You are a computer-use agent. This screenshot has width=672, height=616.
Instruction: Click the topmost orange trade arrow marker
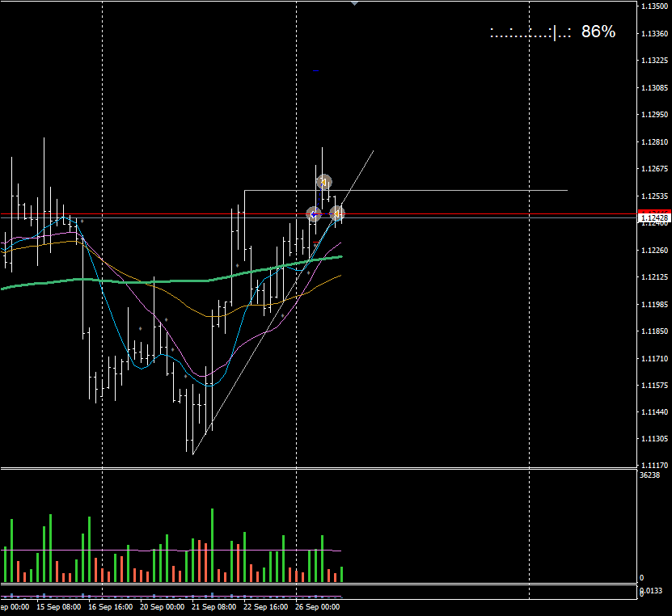(x=323, y=182)
